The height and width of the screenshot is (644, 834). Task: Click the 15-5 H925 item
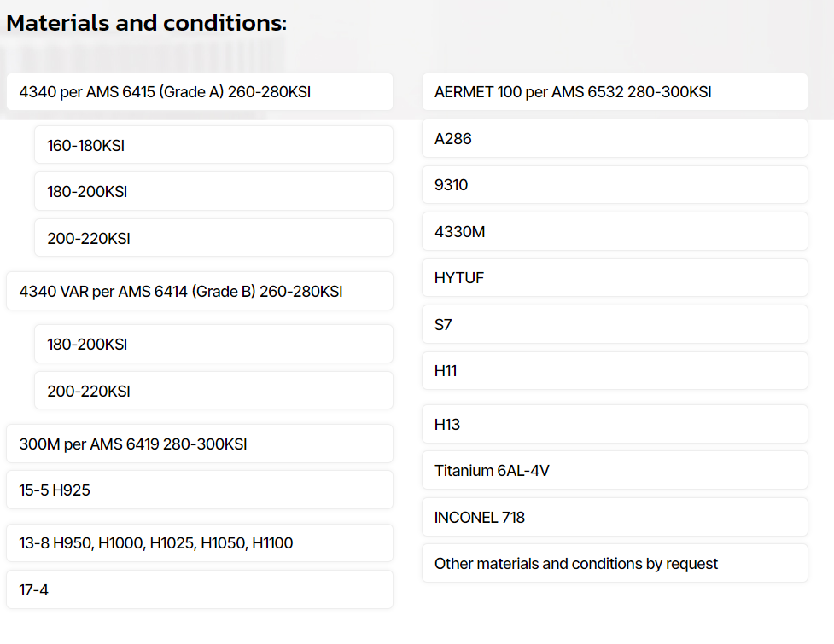199,490
